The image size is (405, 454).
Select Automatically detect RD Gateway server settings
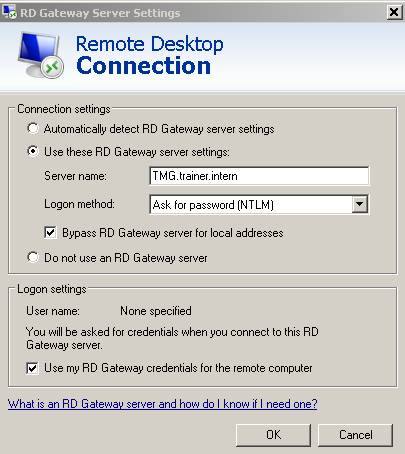pyautogui.click(x=33, y=128)
